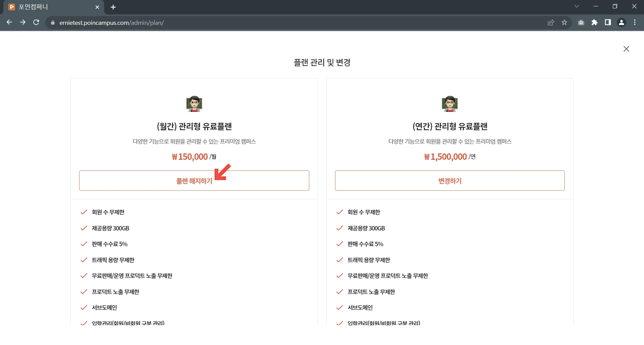Close the plan management dialog with X
Image resolution: width=644 pixels, height=345 pixels.
(626, 49)
